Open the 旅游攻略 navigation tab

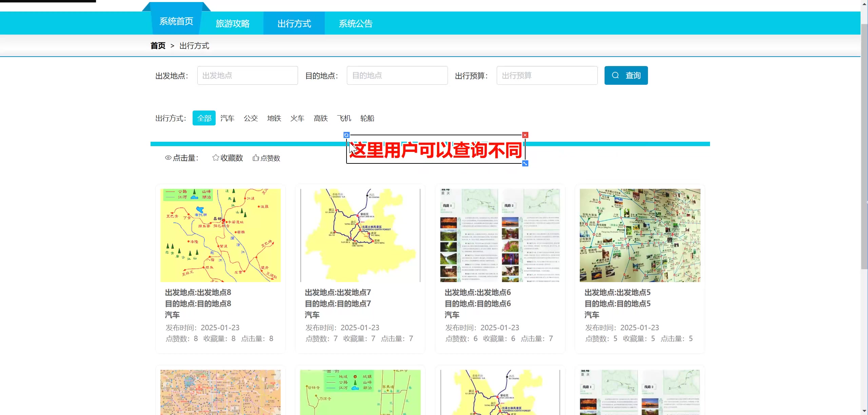pyautogui.click(x=233, y=23)
